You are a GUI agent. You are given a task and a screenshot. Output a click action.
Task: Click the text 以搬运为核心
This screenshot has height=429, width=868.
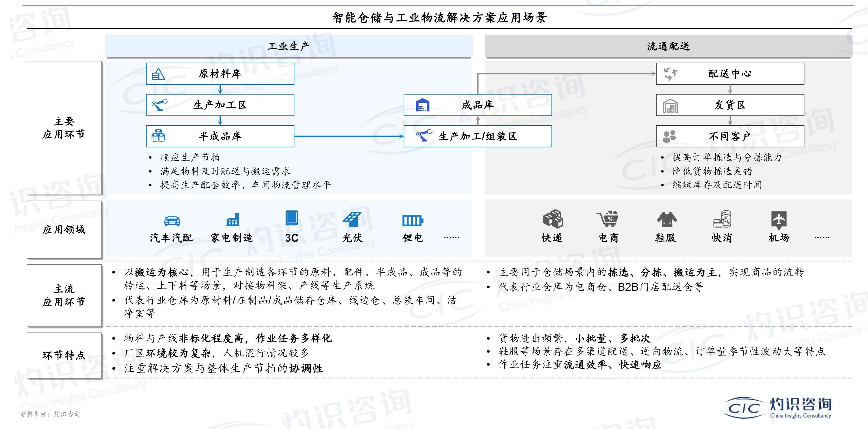pos(156,272)
